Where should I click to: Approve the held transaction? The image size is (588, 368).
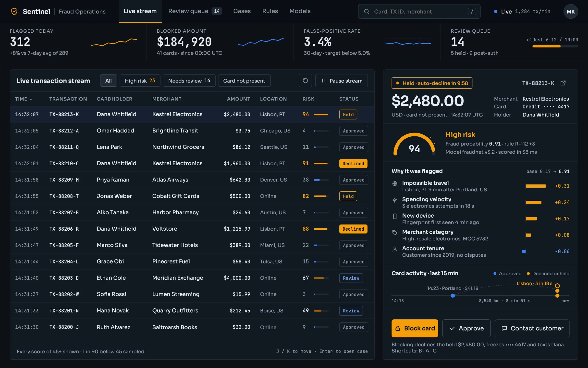[x=466, y=328]
